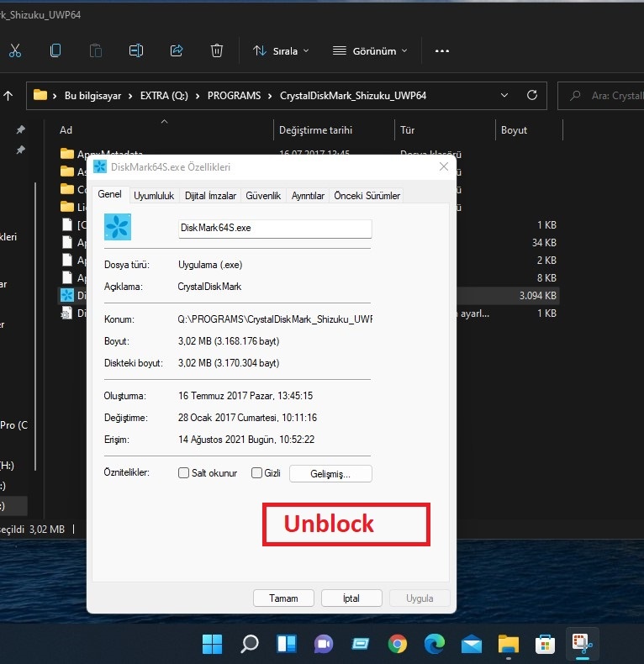Open File Explorer from taskbar
The image size is (644, 664).
point(509,644)
